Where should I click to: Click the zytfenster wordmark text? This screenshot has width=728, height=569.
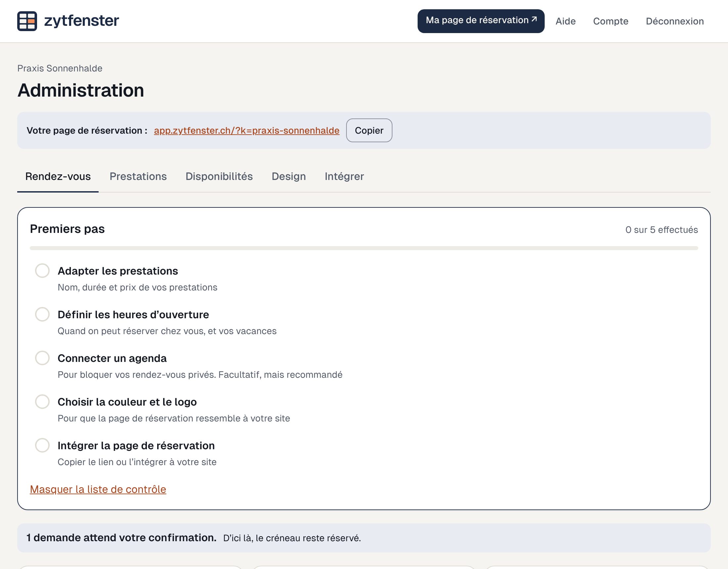[x=81, y=21]
